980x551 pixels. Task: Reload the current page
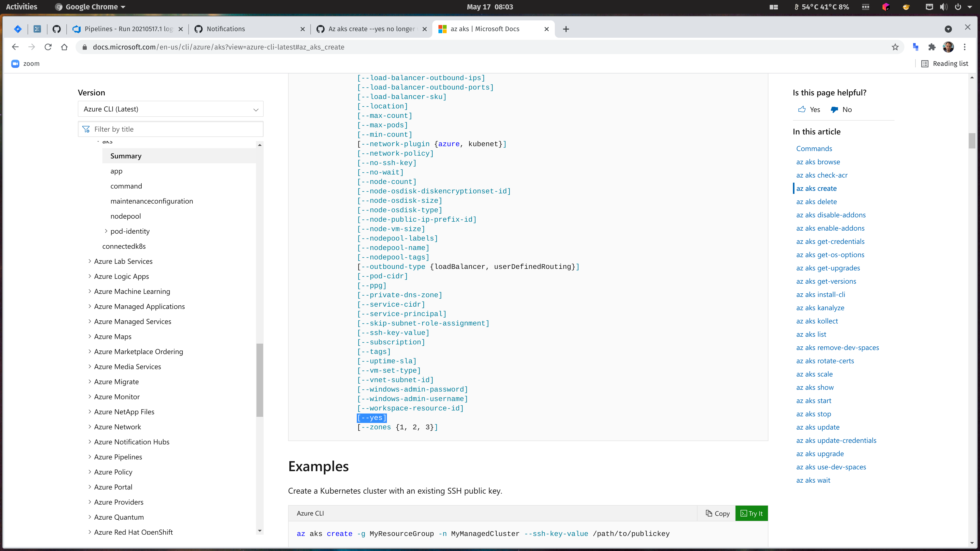point(48,47)
